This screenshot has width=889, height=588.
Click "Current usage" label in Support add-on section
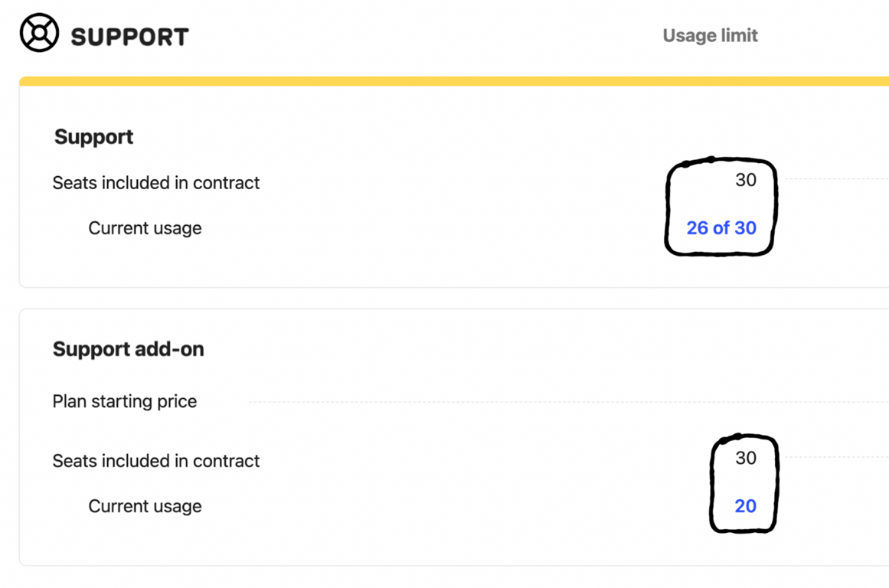coord(145,506)
